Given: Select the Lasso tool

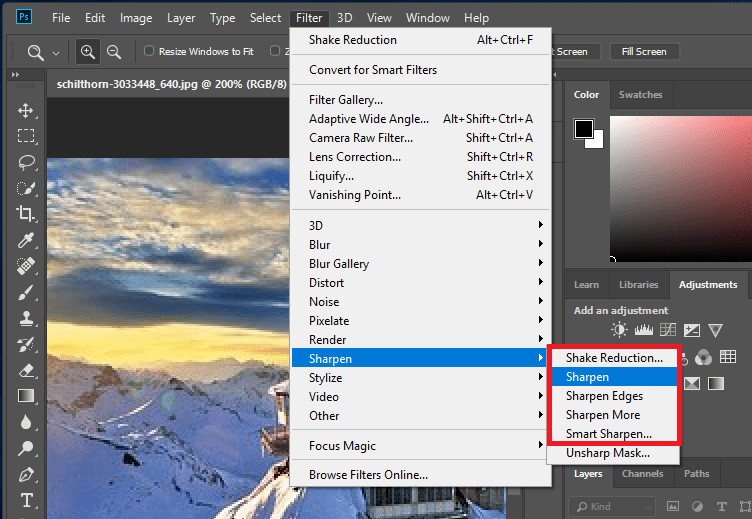Looking at the screenshot, I should pyautogui.click(x=26, y=162).
